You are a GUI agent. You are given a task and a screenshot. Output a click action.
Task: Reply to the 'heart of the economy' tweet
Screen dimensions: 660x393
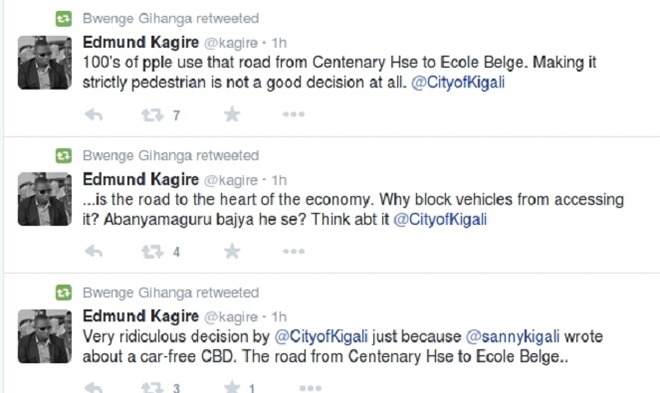tap(93, 252)
